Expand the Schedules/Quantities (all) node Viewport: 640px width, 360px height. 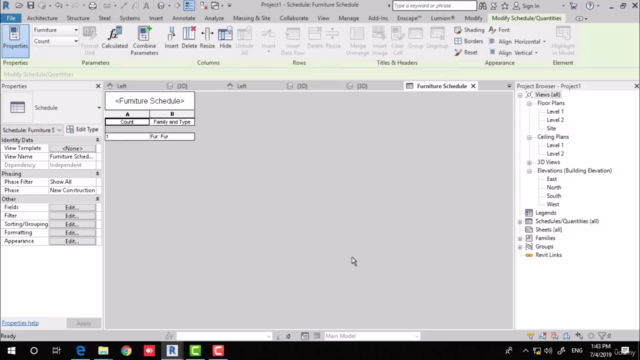coord(520,222)
